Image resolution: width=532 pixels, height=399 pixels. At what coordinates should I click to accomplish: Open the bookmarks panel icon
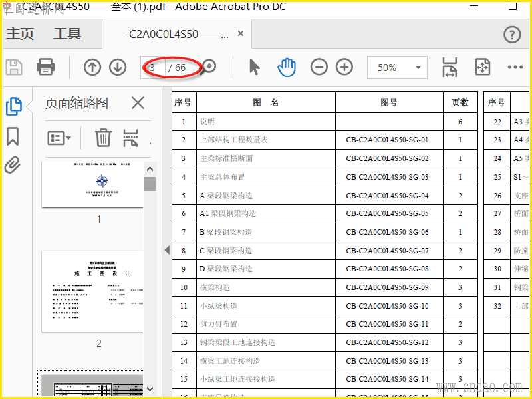13,136
